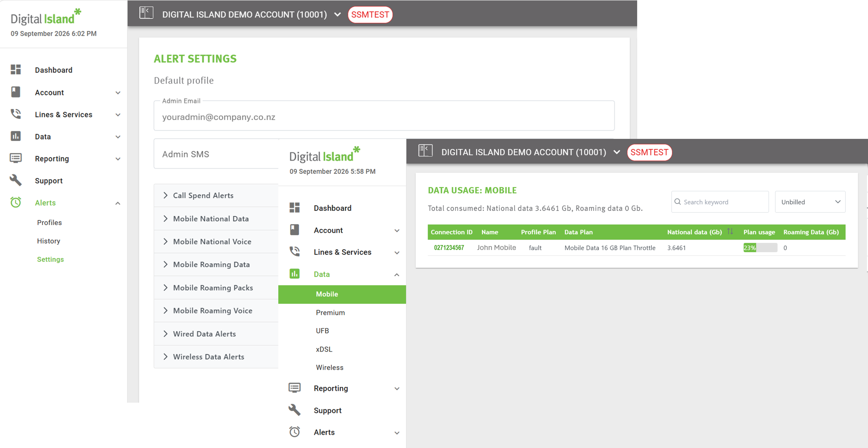This screenshot has width=868, height=448.
Task: Open connection 0271234567 link
Action: (449, 248)
